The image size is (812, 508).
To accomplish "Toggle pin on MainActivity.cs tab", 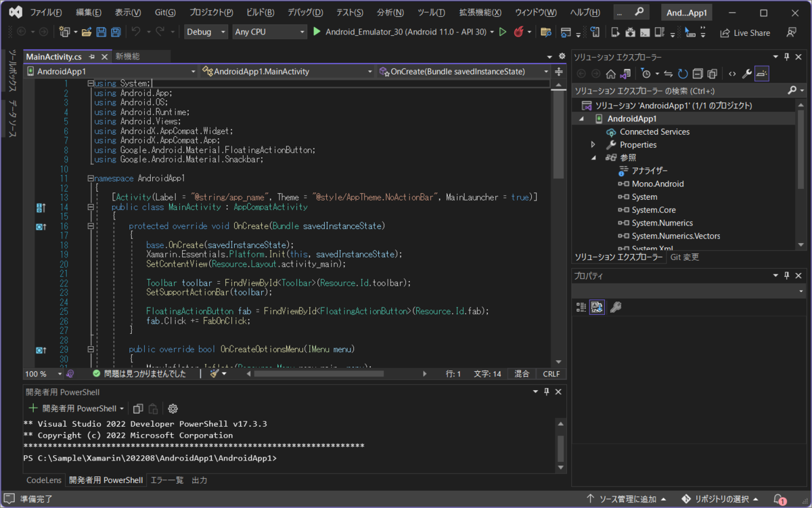I will tap(92, 56).
